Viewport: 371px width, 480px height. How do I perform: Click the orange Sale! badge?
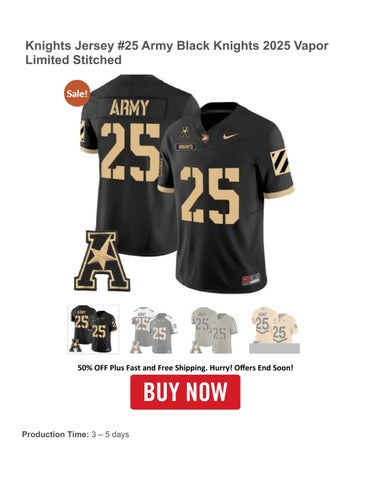coord(77,93)
